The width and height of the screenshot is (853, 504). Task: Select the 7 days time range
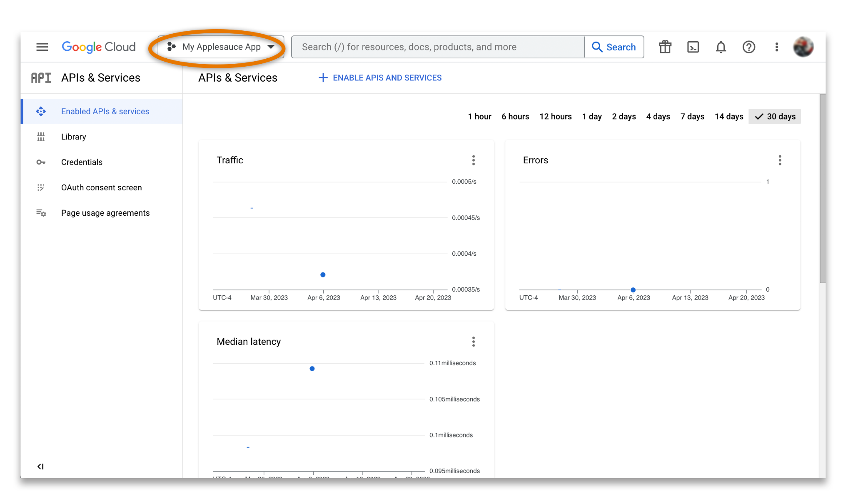pyautogui.click(x=692, y=117)
